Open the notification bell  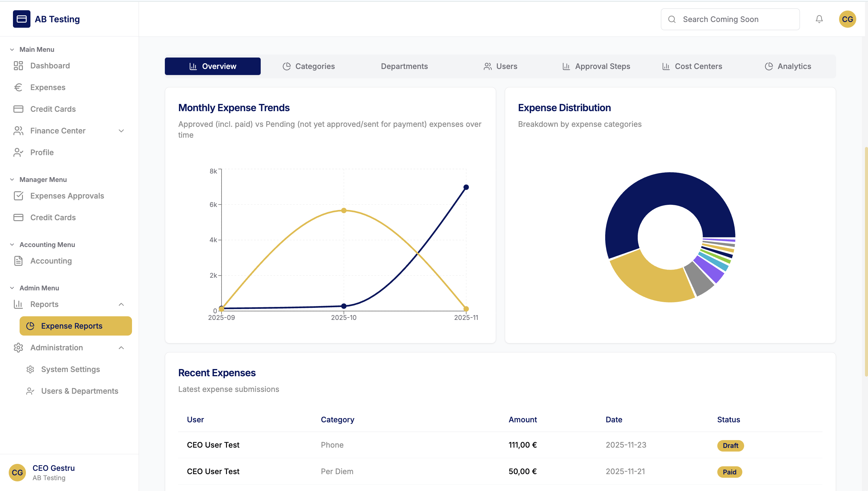coord(819,19)
